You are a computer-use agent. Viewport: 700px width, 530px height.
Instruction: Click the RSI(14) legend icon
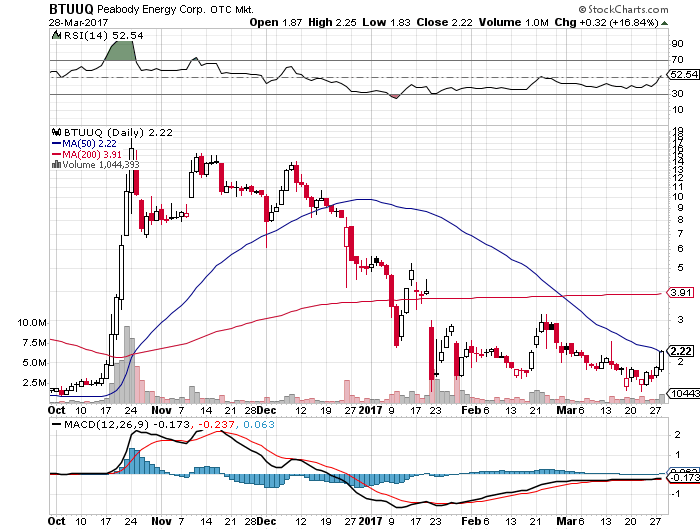[x=56, y=35]
